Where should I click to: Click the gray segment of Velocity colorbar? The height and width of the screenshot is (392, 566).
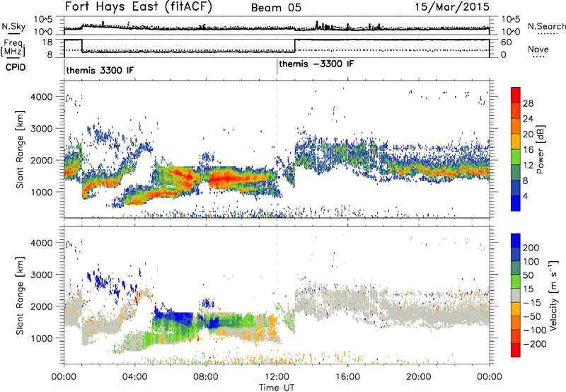(516, 296)
